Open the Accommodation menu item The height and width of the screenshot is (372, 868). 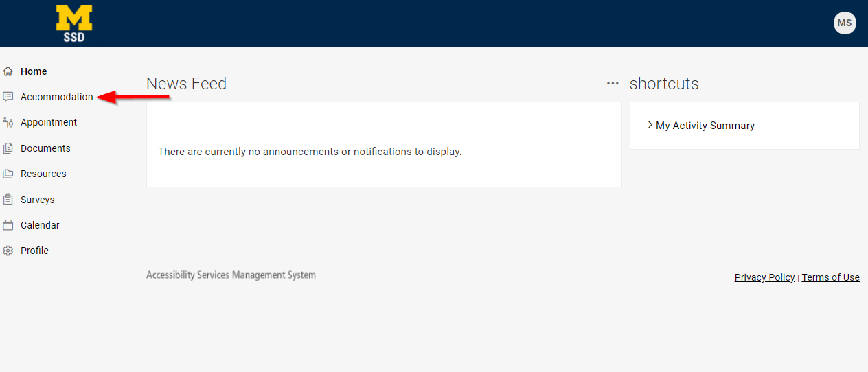pyautogui.click(x=57, y=97)
